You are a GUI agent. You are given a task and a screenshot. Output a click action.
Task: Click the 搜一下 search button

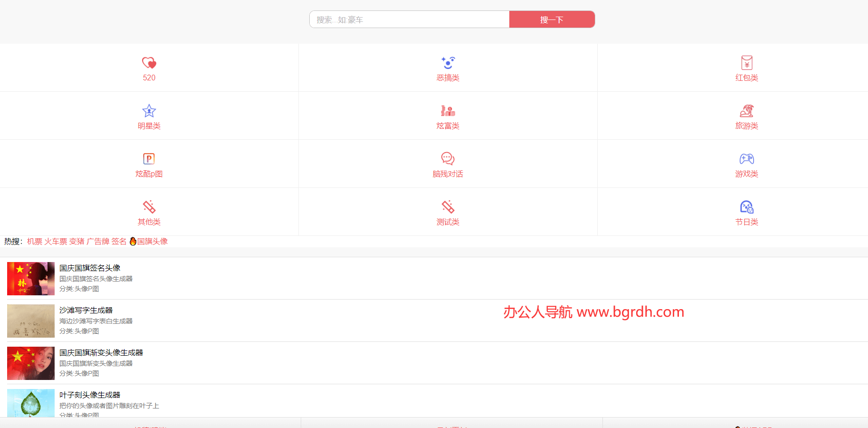[x=552, y=19]
